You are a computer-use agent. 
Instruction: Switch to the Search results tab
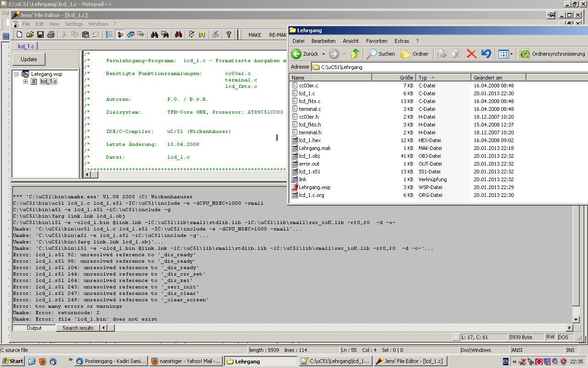pos(78,328)
